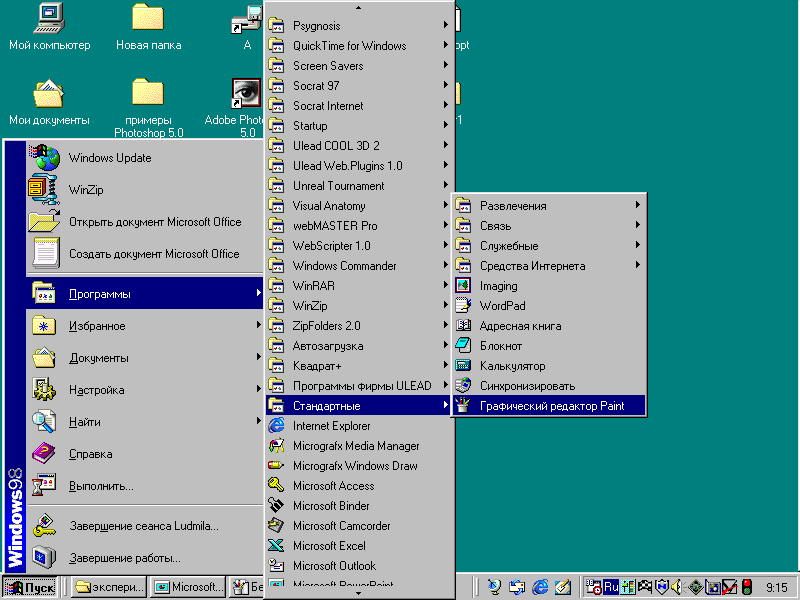Select Создать документ Microsoft Office
Viewport: 800px width, 600px height.
pyautogui.click(x=145, y=254)
